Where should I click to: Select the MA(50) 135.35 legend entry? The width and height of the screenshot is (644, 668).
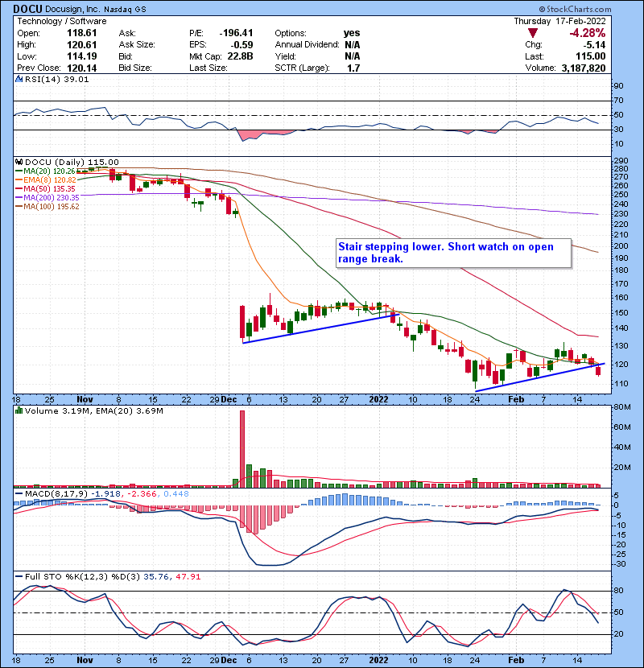(45, 188)
